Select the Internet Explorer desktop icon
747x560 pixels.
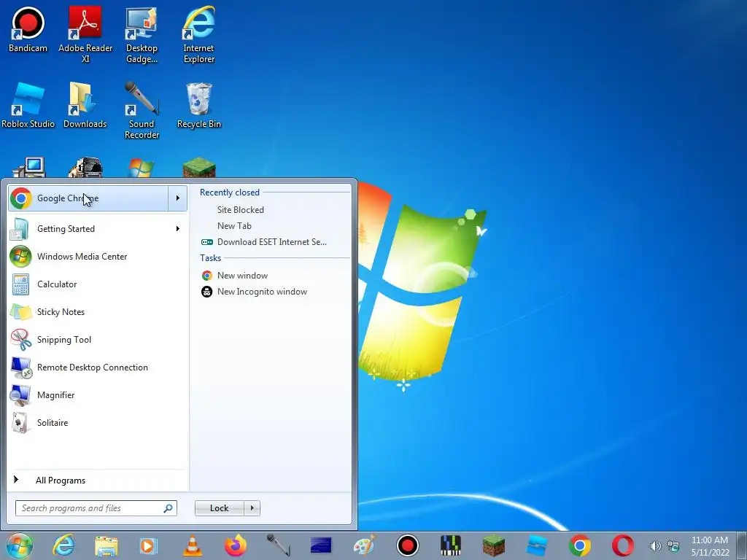point(198,34)
